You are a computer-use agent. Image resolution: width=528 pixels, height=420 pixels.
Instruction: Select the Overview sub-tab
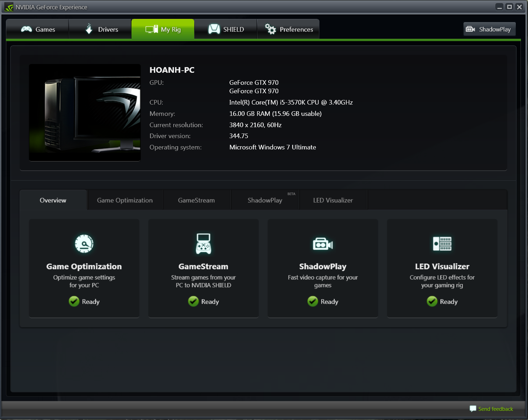53,200
